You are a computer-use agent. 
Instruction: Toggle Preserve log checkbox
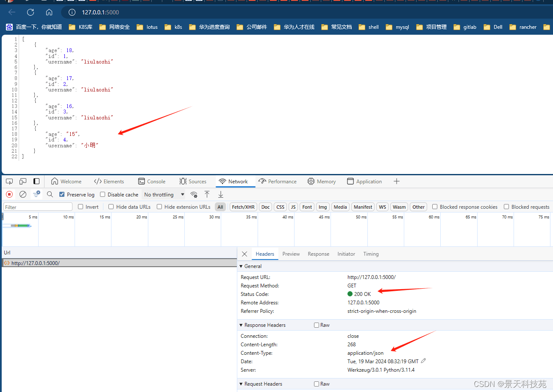(62, 194)
